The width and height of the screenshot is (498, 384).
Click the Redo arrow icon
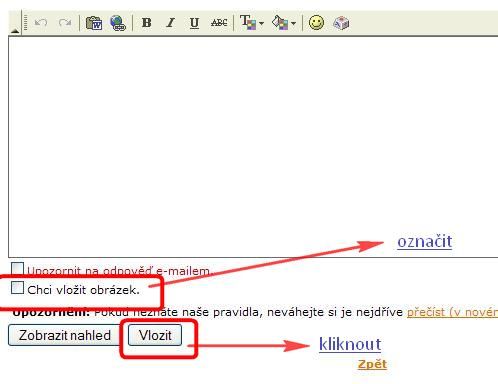pos(65,23)
